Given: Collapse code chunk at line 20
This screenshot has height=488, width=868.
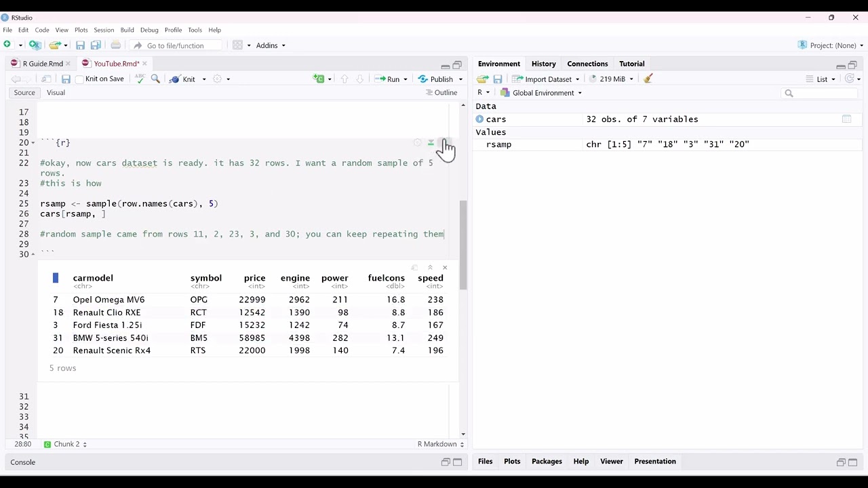Looking at the screenshot, I should 33,143.
